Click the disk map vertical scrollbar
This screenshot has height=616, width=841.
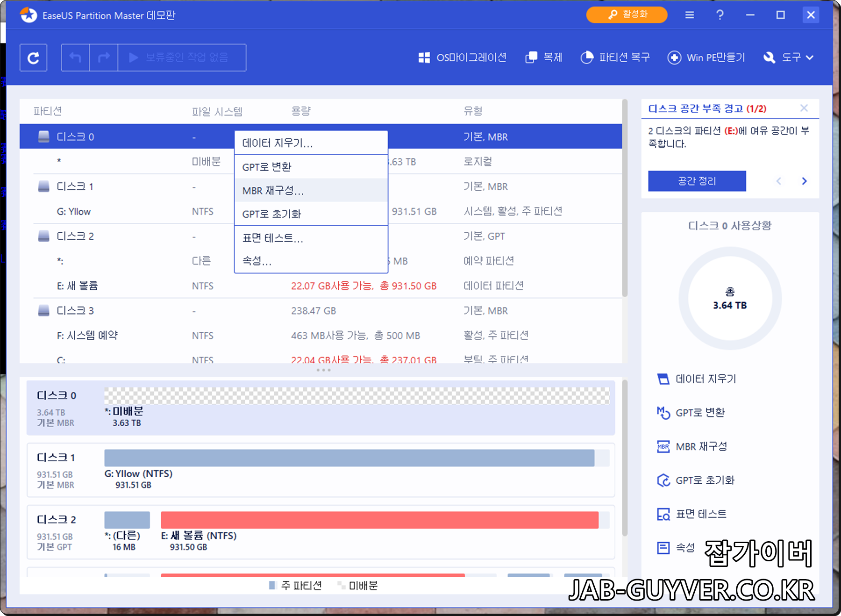pyautogui.click(x=625, y=458)
